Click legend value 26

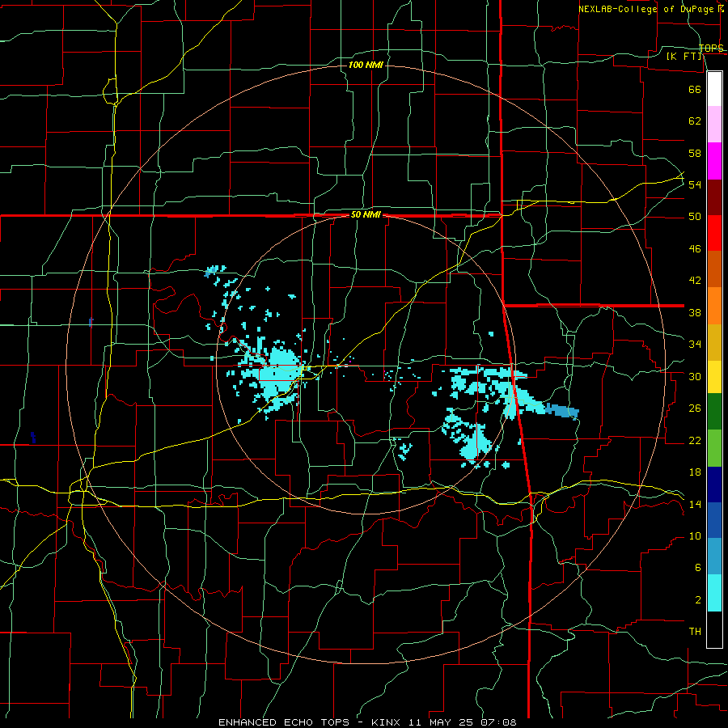695,408
